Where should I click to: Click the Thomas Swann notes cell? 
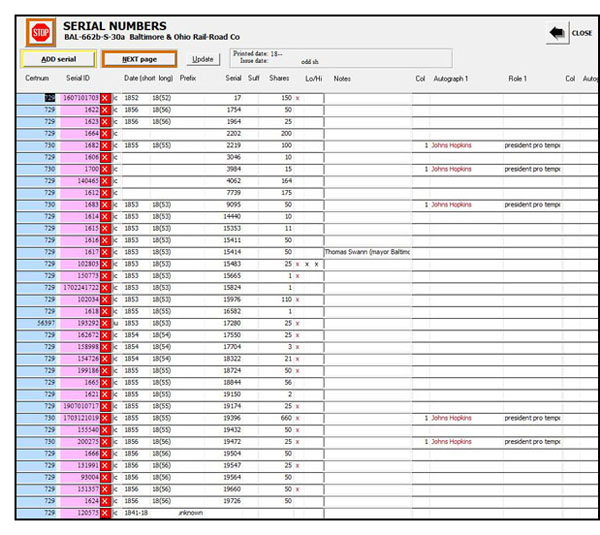(365, 252)
